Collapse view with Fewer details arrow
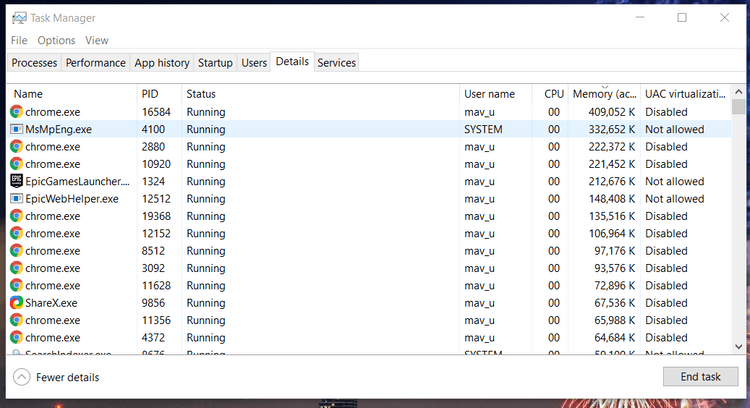This screenshot has width=750, height=408. tap(22, 377)
